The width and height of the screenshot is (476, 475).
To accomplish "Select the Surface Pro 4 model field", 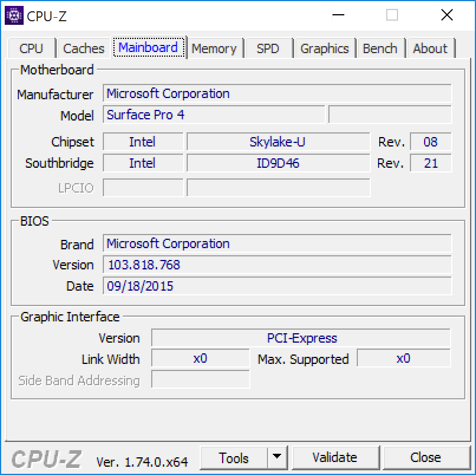I will point(214,115).
